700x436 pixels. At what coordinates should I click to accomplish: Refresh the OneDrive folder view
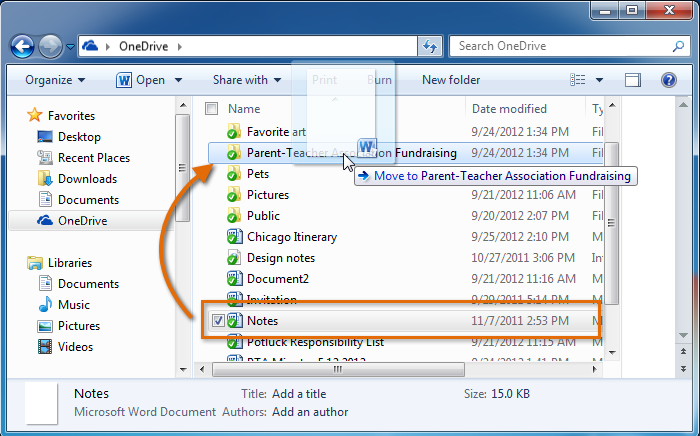coord(430,46)
